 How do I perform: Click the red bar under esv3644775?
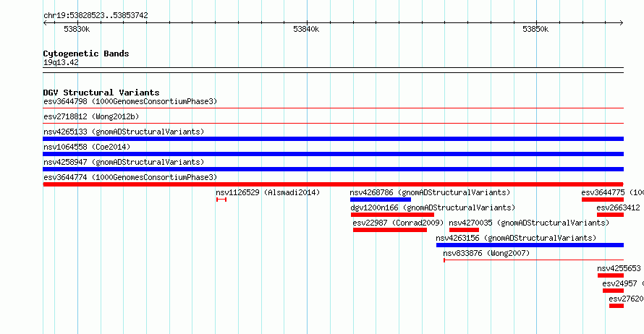tap(603, 200)
